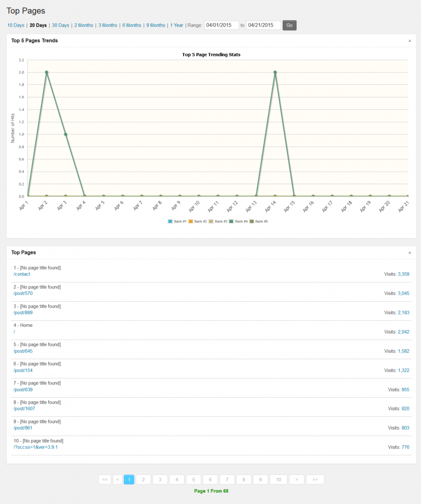Open the /contact page link
The image size is (421, 504).
click(x=22, y=274)
